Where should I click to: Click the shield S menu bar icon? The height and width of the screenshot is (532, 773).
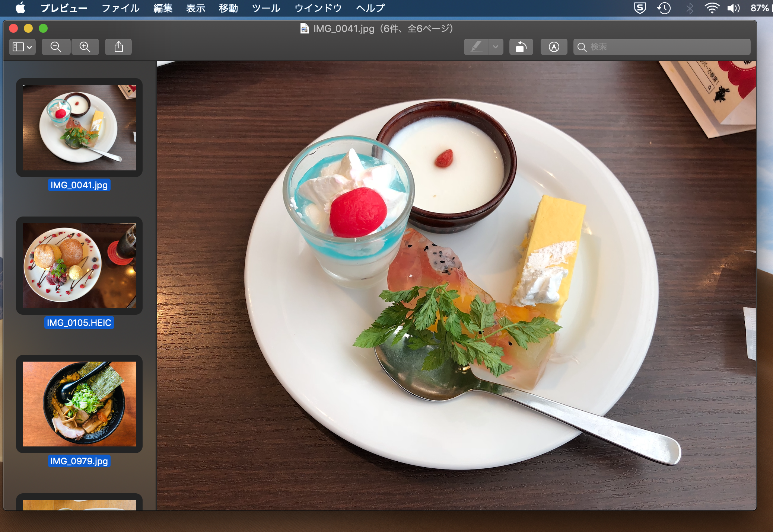coord(640,8)
